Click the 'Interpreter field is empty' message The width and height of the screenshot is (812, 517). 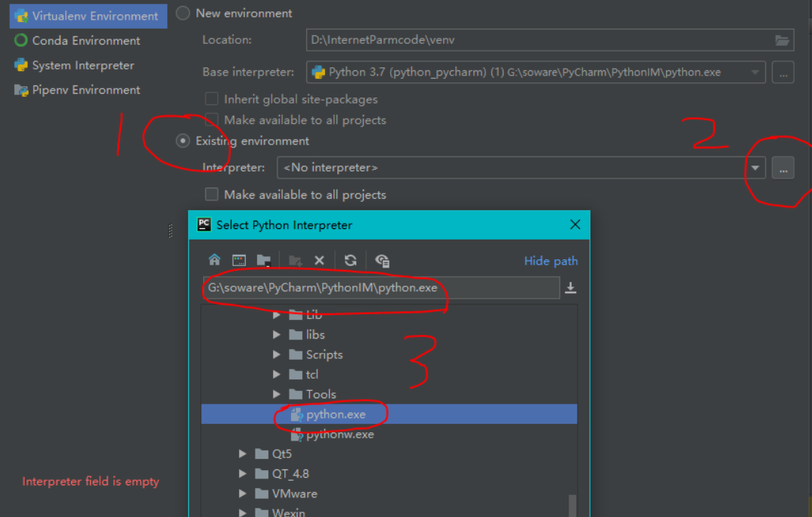pyautogui.click(x=91, y=481)
